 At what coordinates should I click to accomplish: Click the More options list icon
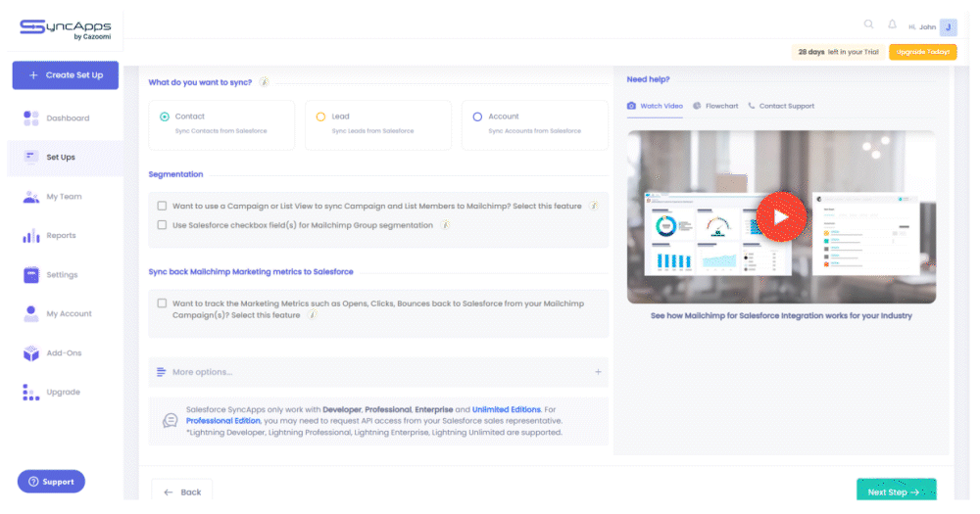(161, 372)
